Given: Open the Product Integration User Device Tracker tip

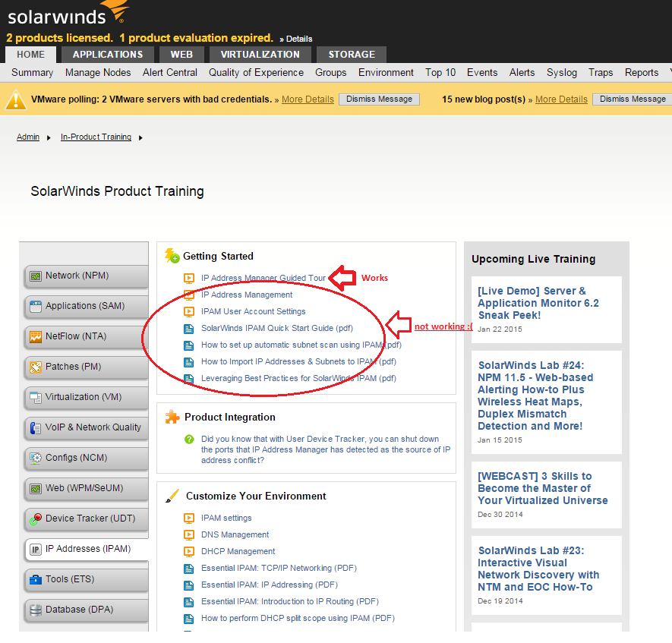Looking at the screenshot, I should [x=326, y=450].
